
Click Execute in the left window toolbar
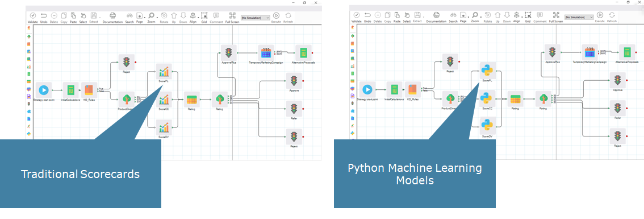(x=276, y=17)
